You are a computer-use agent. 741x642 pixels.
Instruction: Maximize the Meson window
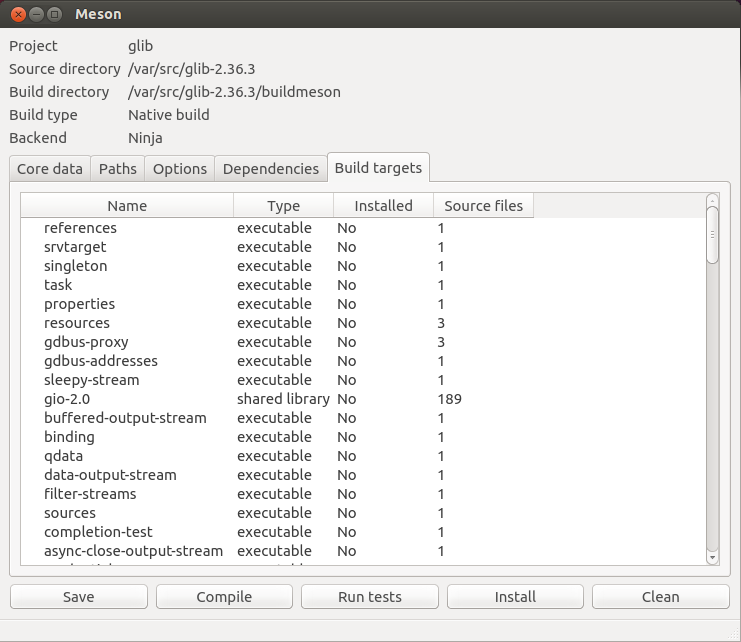[x=54, y=14]
